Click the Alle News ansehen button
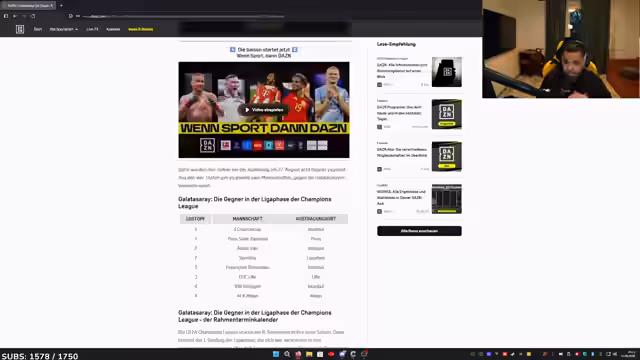This screenshot has height=360, width=640. 419,231
